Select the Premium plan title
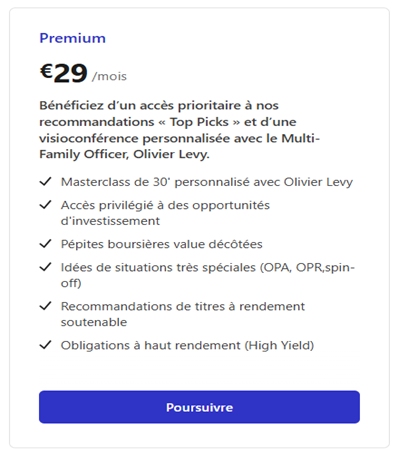398x449 pixels. (x=72, y=38)
